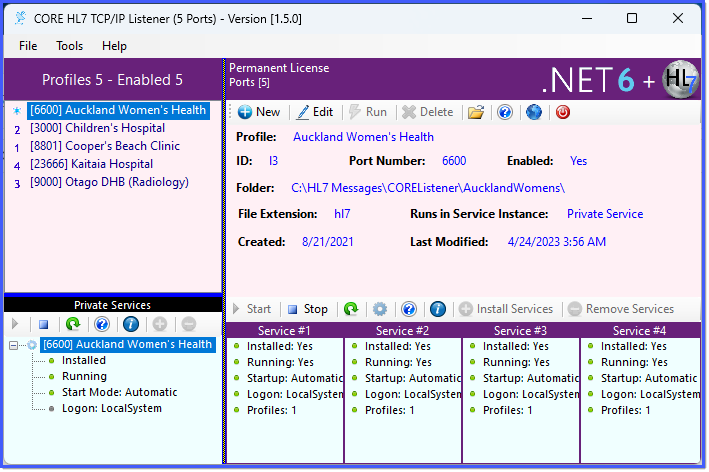The width and height of the screenshot is (709, 472).
Task: Select [6600] Auckland Women's Health in profile list
Action: pyautogui.click(x=118, y=110)
